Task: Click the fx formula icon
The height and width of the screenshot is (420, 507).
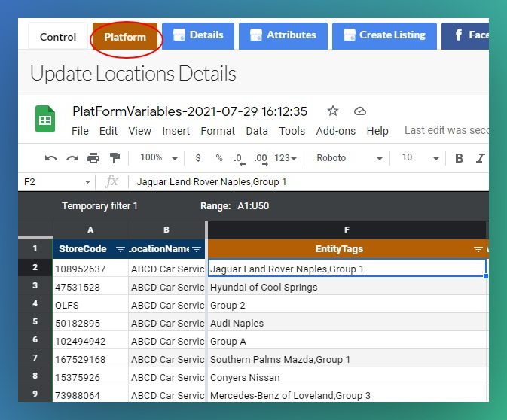Action: pos(111,181)
